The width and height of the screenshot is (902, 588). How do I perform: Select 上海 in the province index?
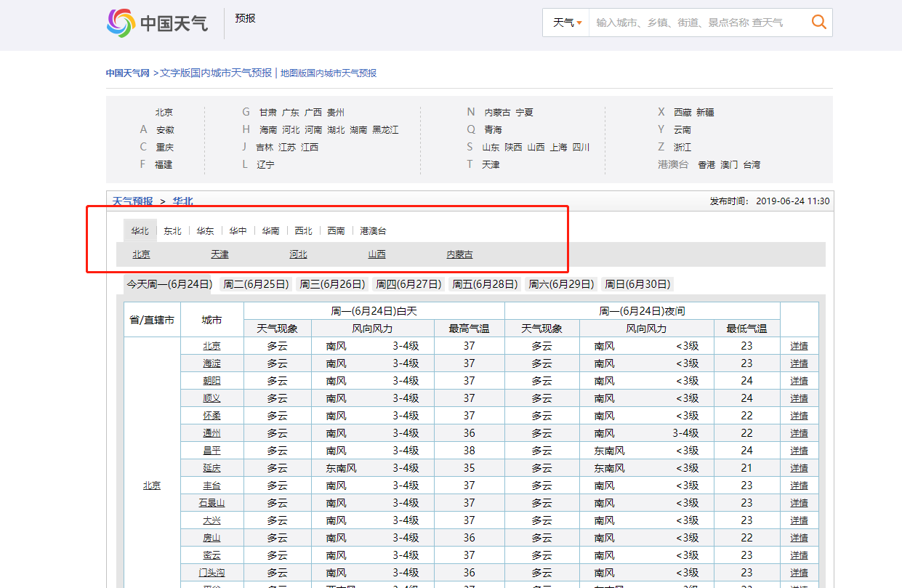tap(558, 148)
